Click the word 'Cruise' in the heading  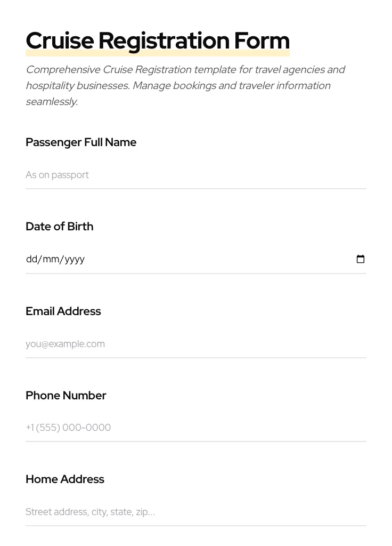pos(60,41)
